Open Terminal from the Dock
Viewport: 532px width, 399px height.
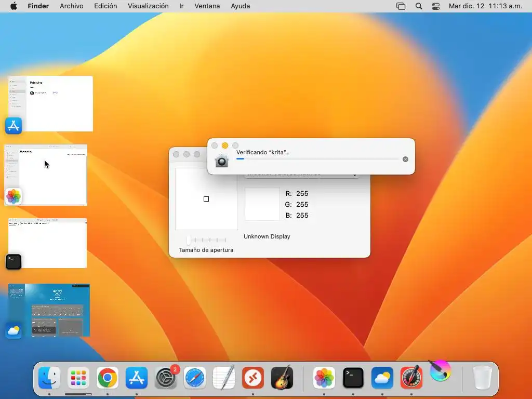click(x=353, y=378)
